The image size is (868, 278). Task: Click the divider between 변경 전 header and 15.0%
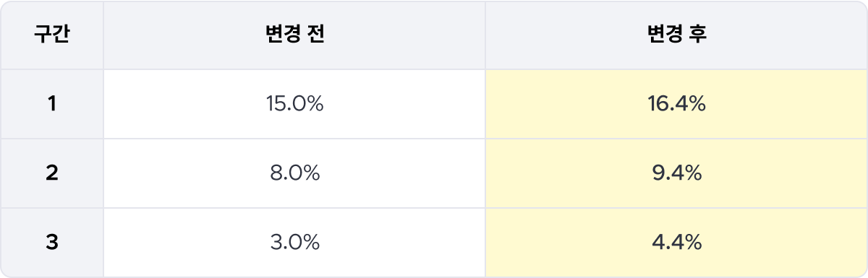point(294,70)
